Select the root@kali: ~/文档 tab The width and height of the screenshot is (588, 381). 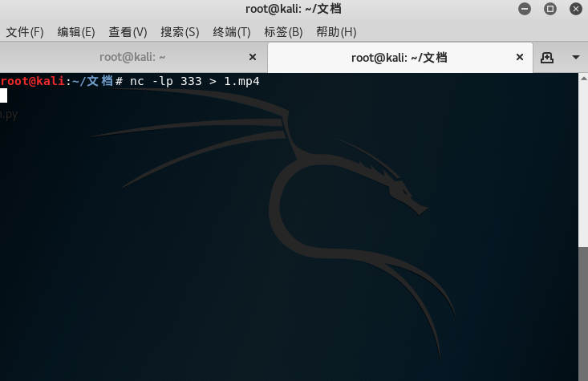[399, 58]
